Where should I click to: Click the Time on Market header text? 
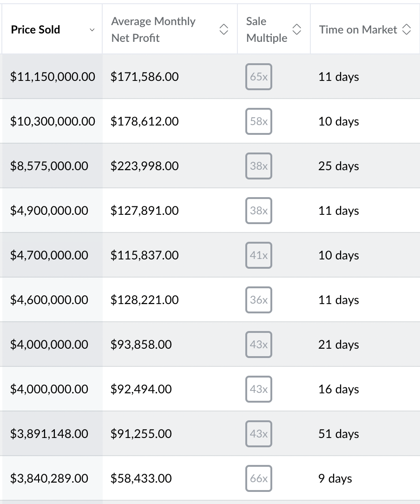[x=358, y=30]
